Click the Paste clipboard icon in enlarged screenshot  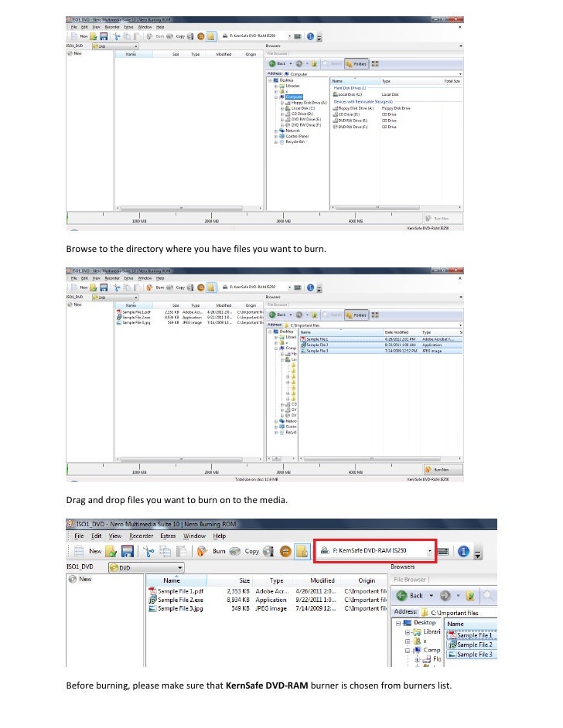coord(182,551)
